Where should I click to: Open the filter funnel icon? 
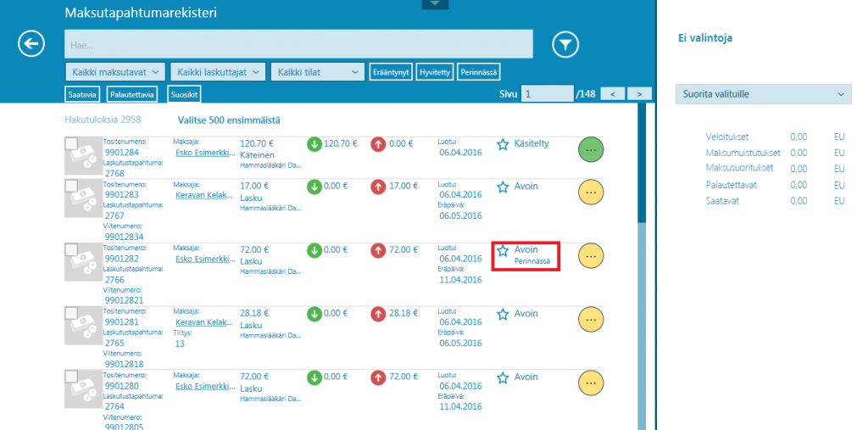click(x=565, y=43)
